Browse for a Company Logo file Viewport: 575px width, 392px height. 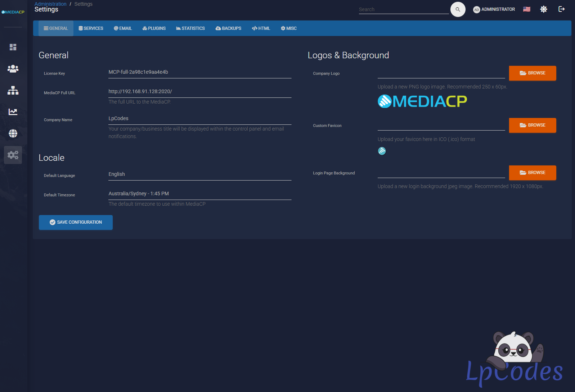pos(532,73)
